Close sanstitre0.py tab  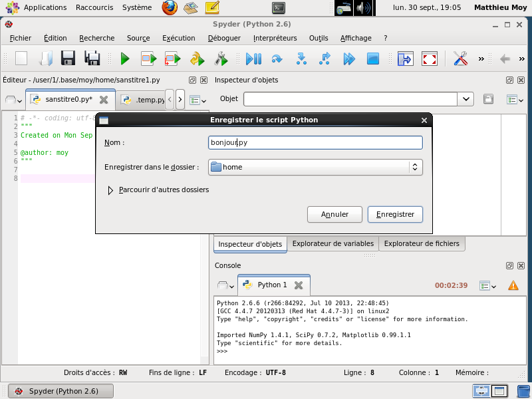[104, 100]
